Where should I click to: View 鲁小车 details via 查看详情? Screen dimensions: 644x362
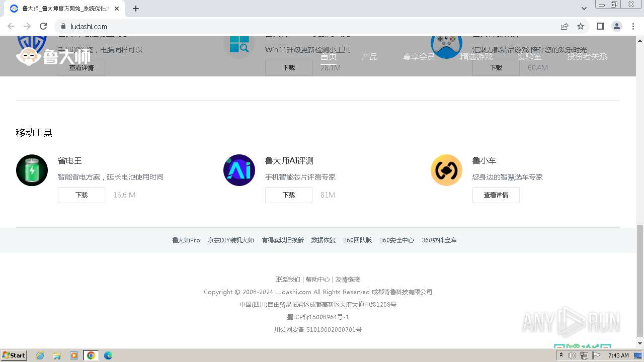(496, 195)
